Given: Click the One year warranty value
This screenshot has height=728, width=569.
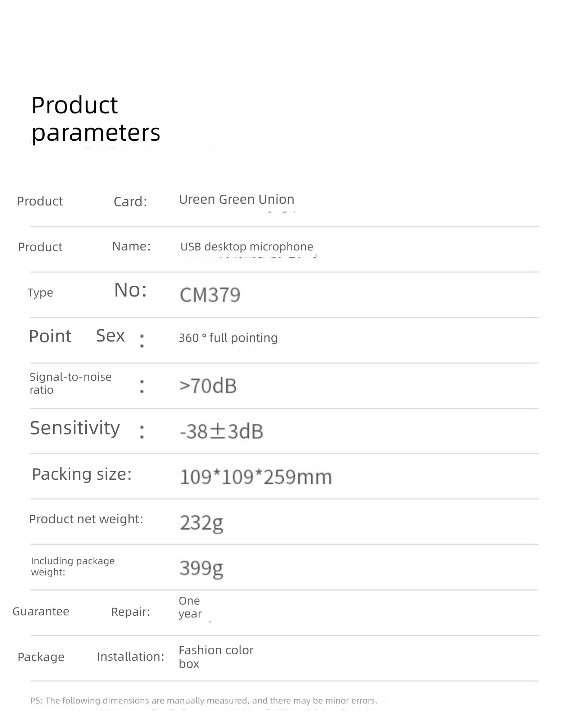Looking at the screenshot, I should tap(190, 607).
